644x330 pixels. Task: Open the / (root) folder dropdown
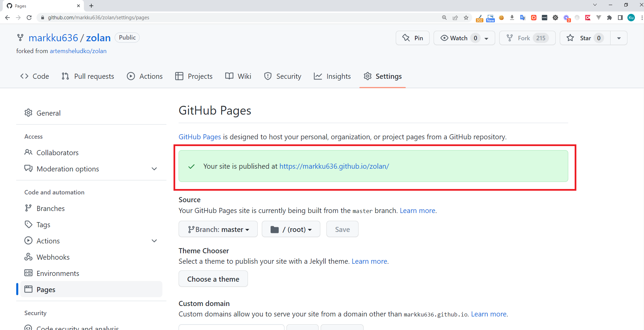point(291,229)
